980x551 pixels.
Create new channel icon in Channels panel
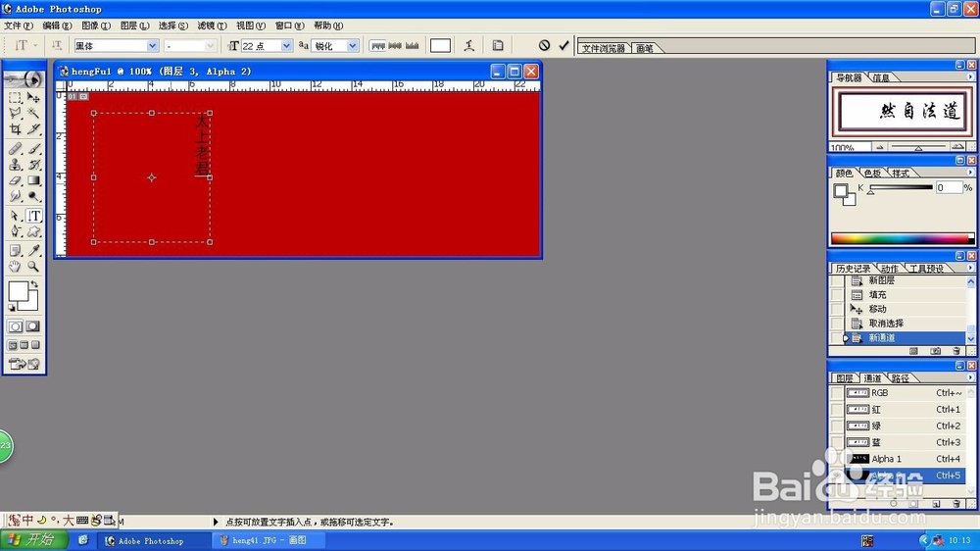click(936, 504)
